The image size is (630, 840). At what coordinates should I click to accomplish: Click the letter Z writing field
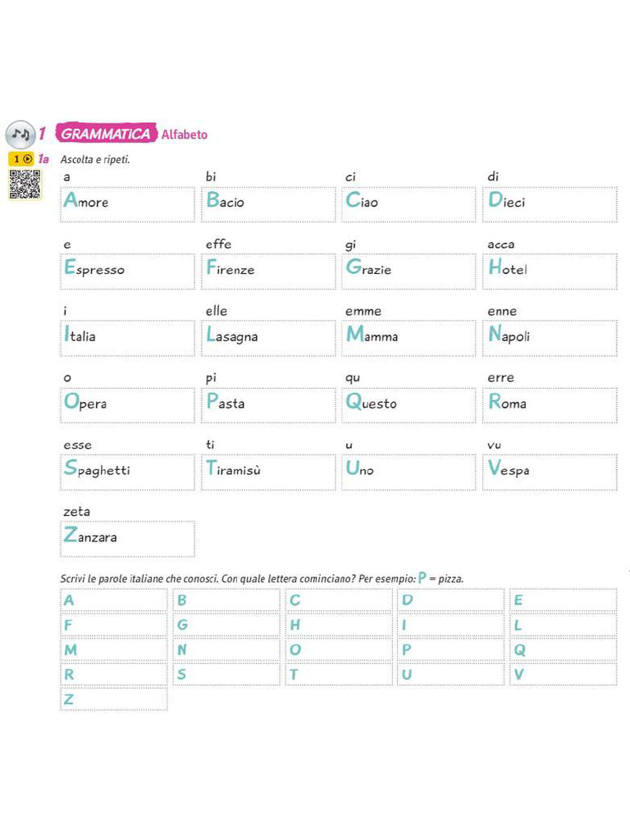113,699
